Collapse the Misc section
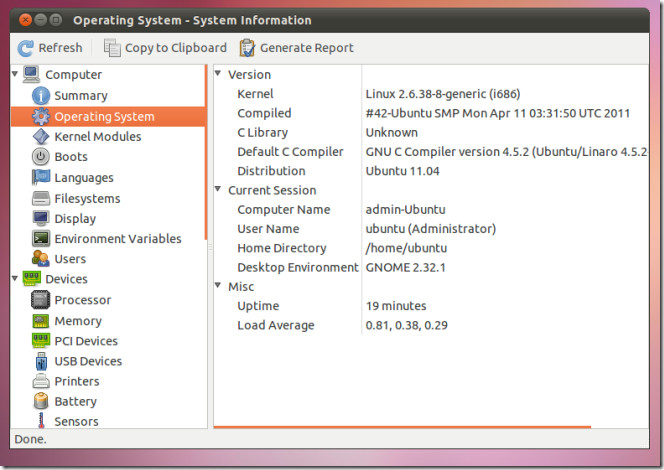This screenshot has width=664, height=470. (218, 285)
